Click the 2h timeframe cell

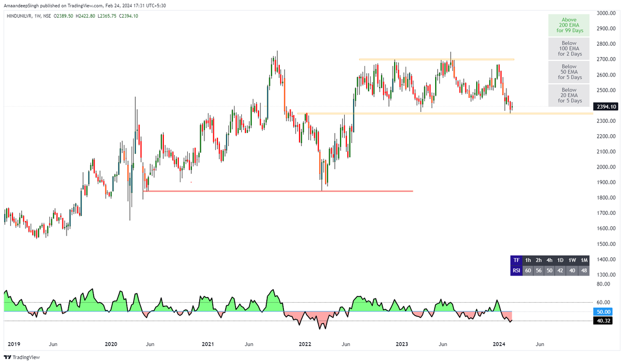(x=539, y=260)
